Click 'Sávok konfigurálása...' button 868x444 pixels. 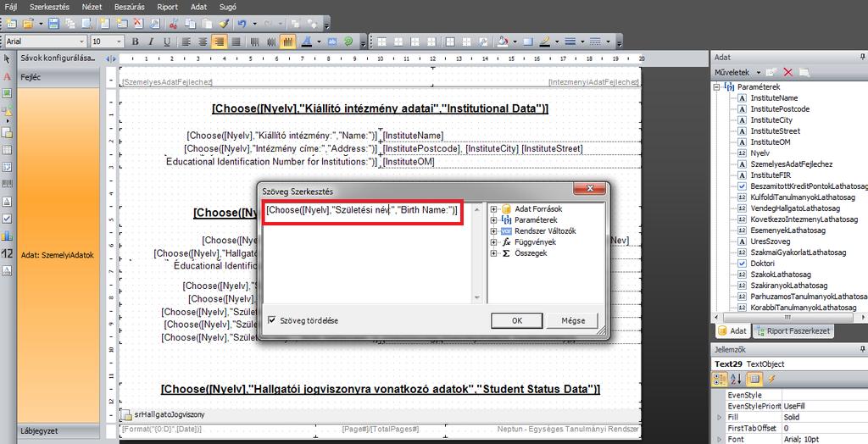click(x=58, y=58)
